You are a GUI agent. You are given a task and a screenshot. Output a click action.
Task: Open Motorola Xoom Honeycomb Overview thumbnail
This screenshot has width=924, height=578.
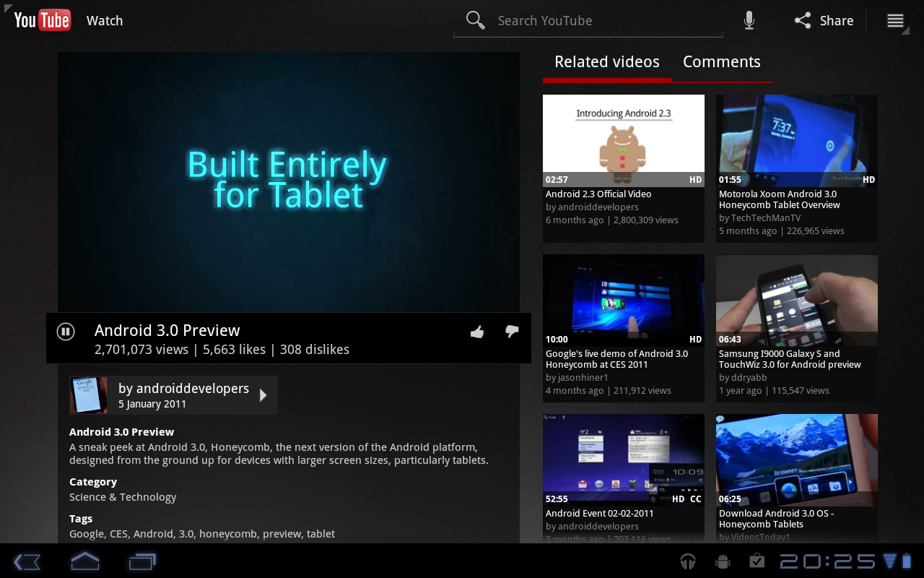tap(797, 141)
